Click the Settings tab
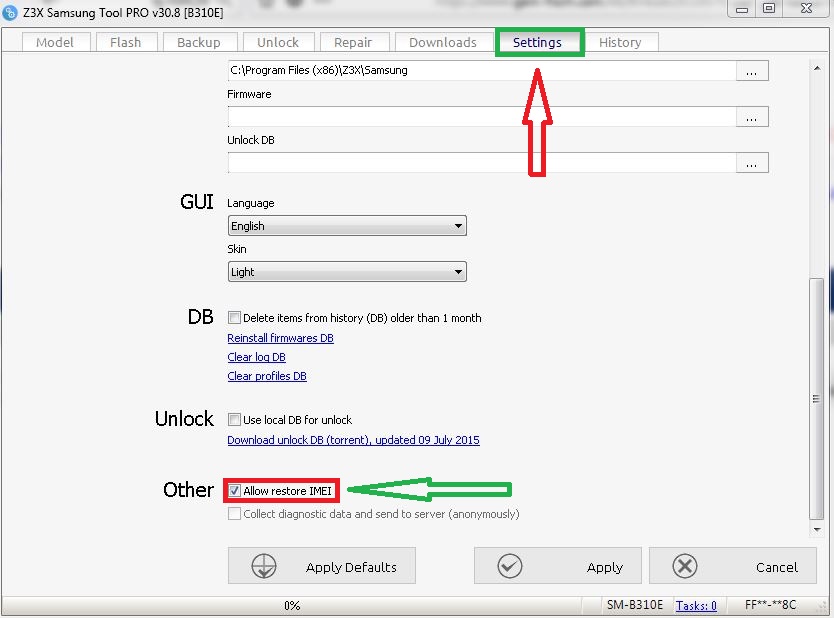The width and height of the screenshot is (834, 618). tap(537, 43)
